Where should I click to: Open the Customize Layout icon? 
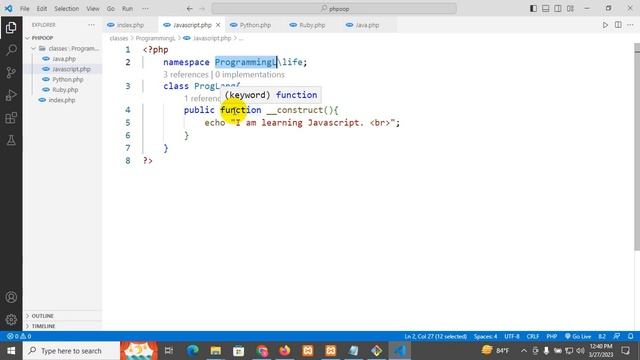pos(570,8)
